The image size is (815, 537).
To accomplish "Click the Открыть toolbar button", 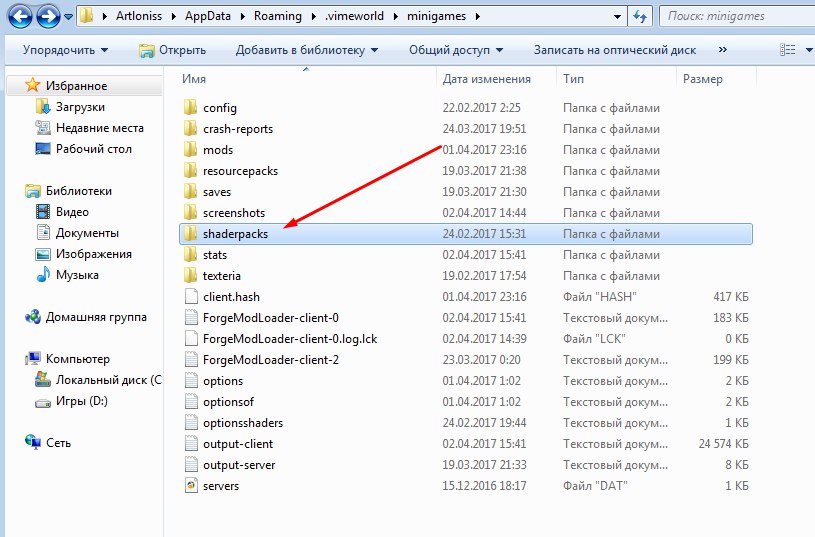I will click(173, 50).
